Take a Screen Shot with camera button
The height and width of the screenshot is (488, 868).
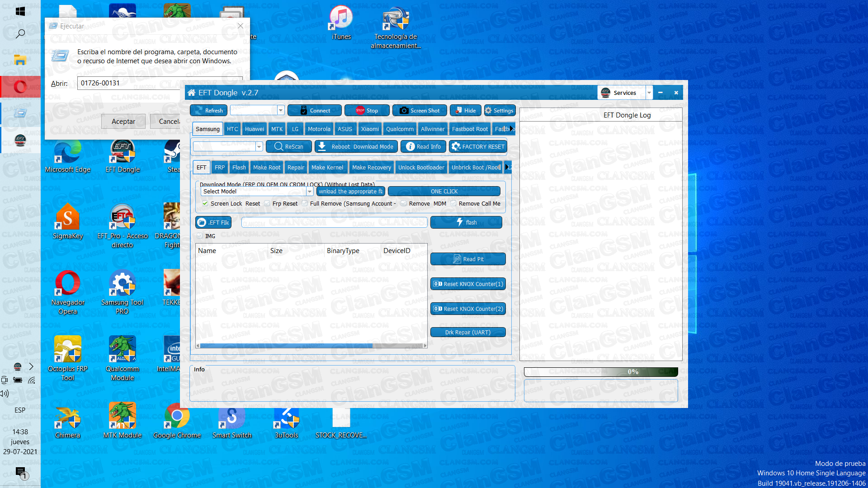pos(420,110)
